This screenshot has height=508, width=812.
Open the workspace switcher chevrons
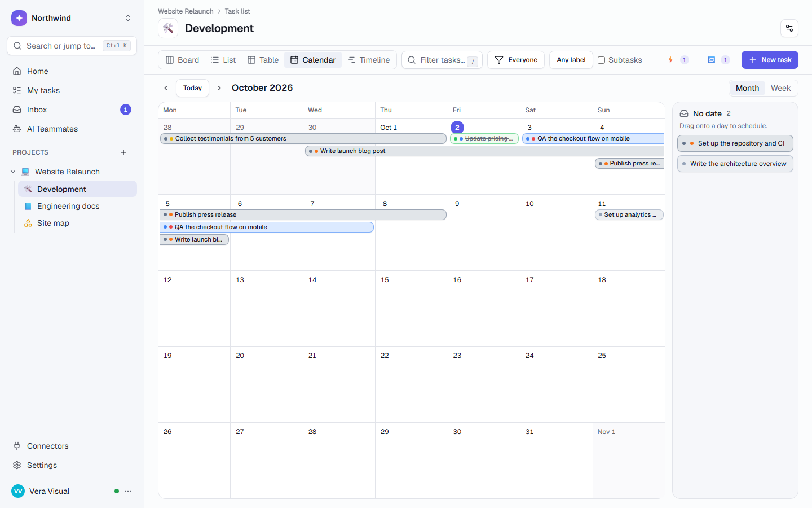[x=128, y=18]
